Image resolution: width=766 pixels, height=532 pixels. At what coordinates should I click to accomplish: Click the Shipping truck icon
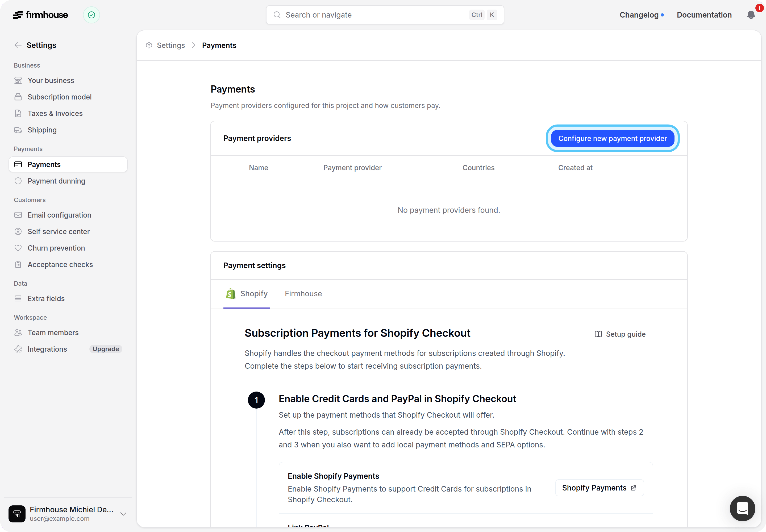[x=18, y=130]
